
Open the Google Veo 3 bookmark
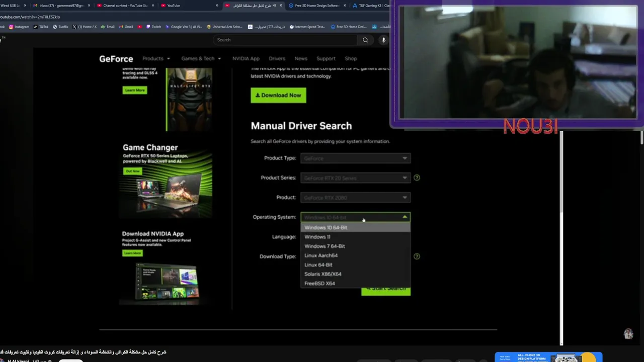pyautogui.click(x=184, y=27)
